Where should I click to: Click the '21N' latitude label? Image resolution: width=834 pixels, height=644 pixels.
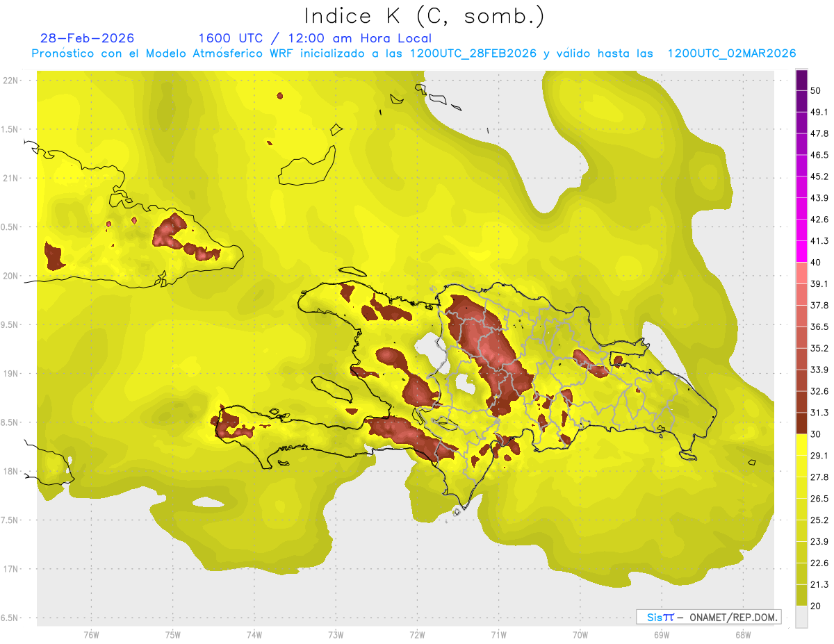(10, 178)
